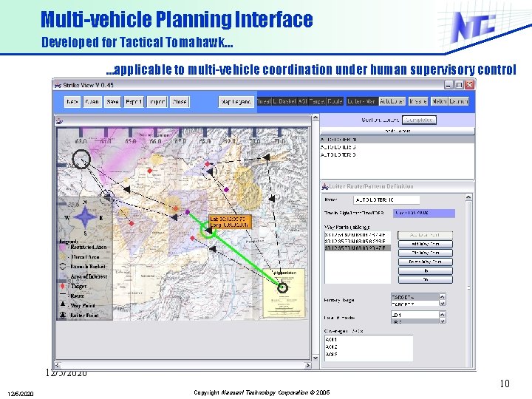This screenshot has width=532, height=399.
Task: Click Primary Target list down arrow
Action: 442,304
